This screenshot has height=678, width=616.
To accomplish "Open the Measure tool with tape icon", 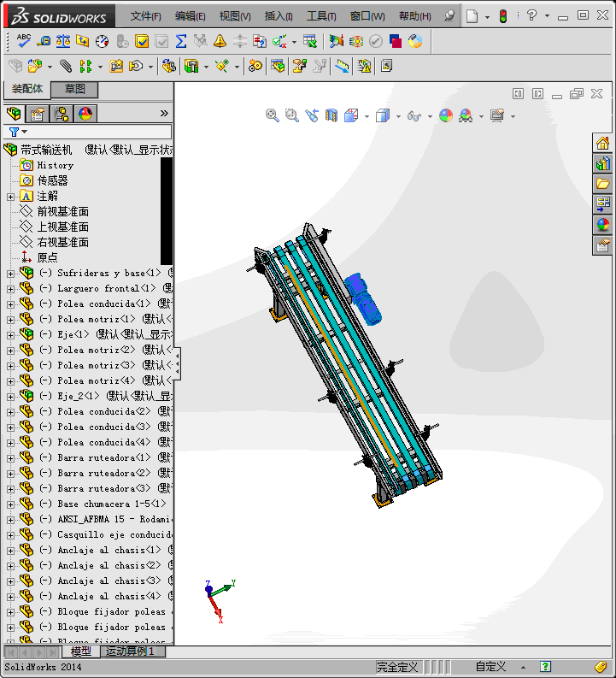I will [44, 42].
